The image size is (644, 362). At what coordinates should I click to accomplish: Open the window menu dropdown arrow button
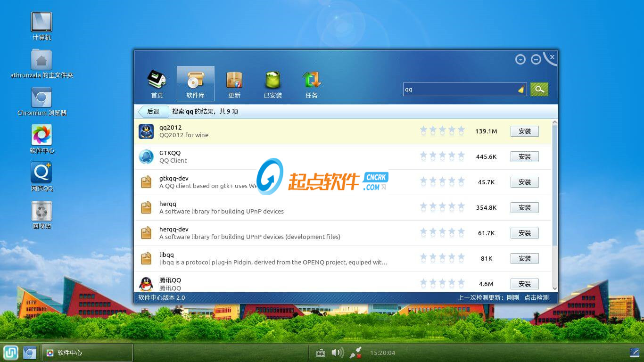(520, 59)
